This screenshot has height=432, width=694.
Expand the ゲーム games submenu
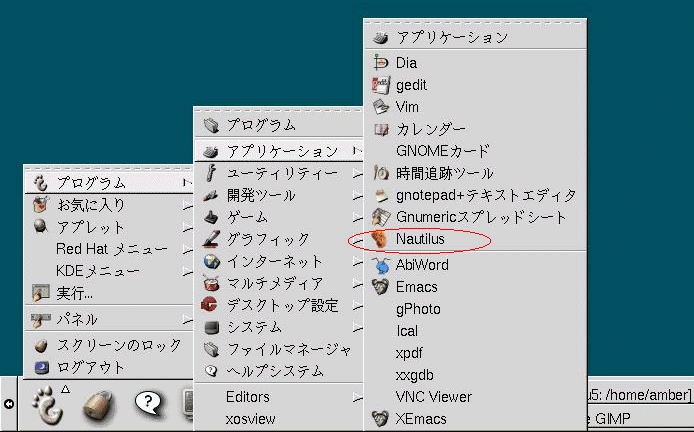[x=279, y=217]
